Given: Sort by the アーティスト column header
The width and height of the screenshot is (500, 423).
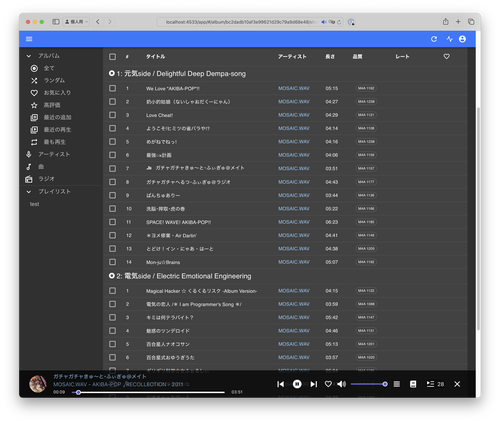Looking at the screenshot, I should tap(292, 57).
